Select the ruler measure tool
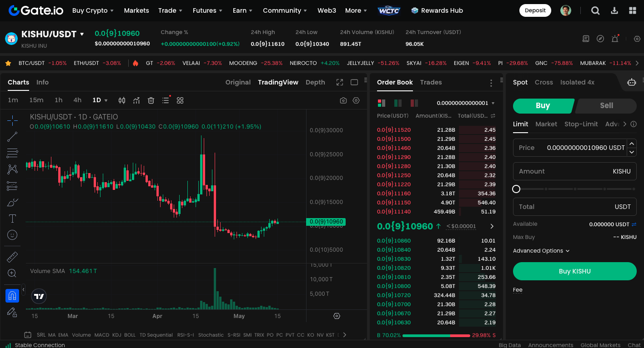The image size is (644, 348). click(12, 257)
